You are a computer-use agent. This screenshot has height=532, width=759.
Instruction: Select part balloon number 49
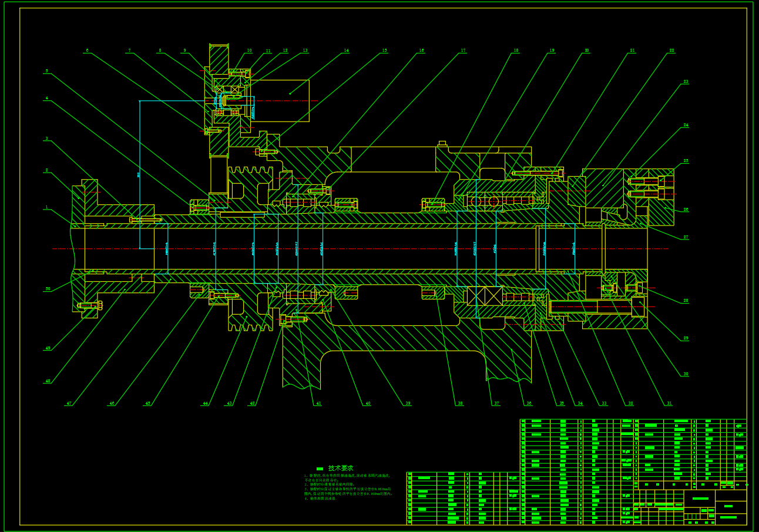coord(48,348)
